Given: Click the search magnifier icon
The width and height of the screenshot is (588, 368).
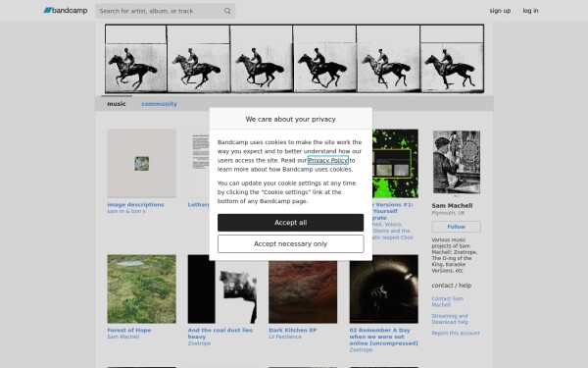Looking at the screenshot, I should tap(227, 11).
